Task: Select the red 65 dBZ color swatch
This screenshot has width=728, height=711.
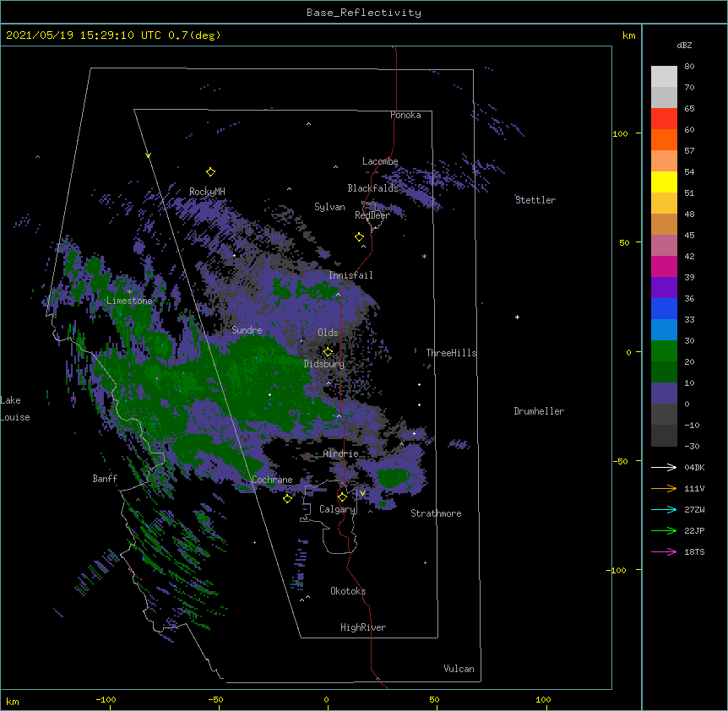Action: [x=664, y=118]
